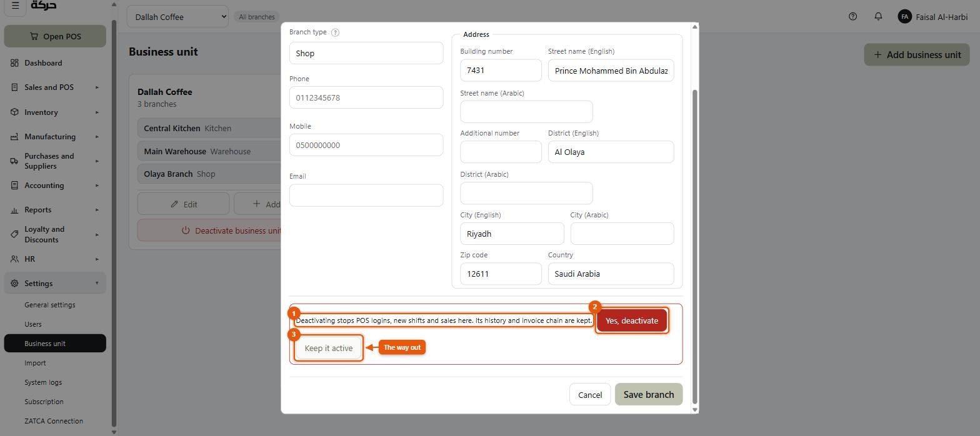Open ZATCA Connection settings

(55, 421)
